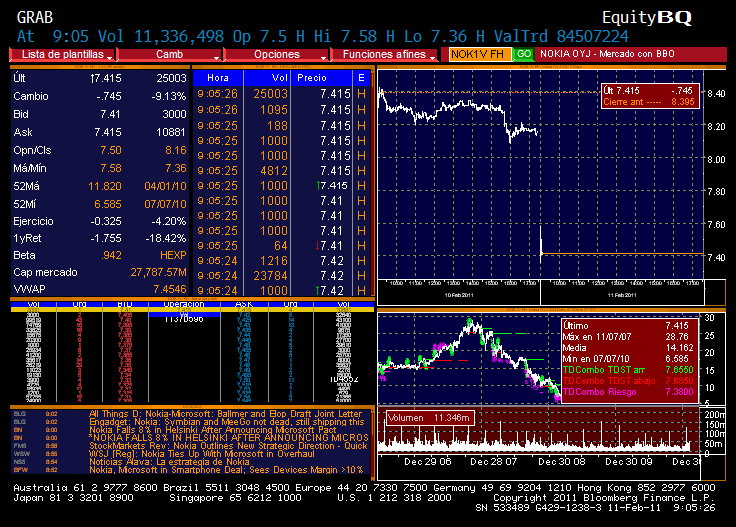Open the Lista de plantillas menu

(62, 54)
